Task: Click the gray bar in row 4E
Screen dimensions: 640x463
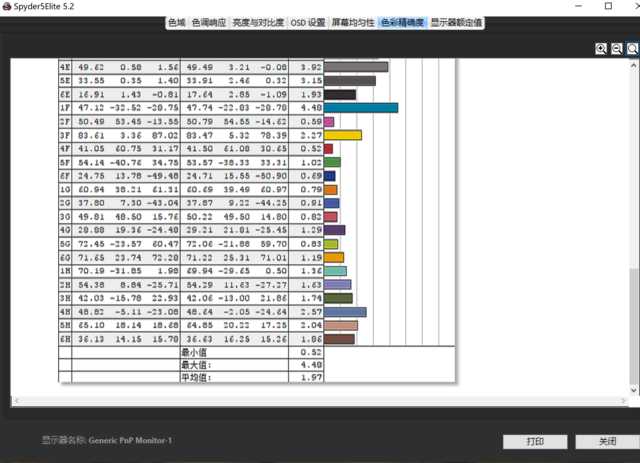Action: [356, 67]
